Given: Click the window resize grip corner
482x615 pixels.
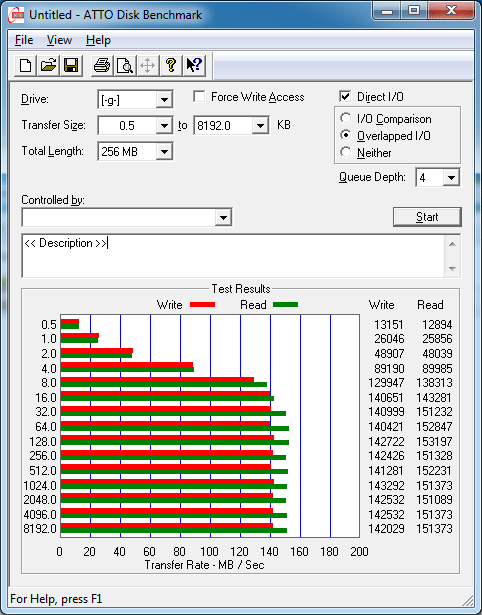Looking at the screenshot, I should tap(467, 600).
